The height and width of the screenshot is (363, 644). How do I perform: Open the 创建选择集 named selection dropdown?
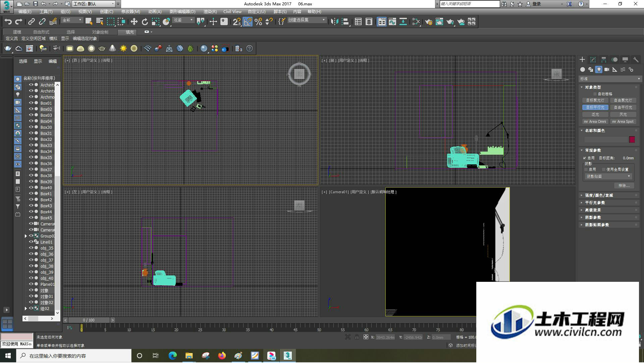pyautogui.click(x=307, y=20)
